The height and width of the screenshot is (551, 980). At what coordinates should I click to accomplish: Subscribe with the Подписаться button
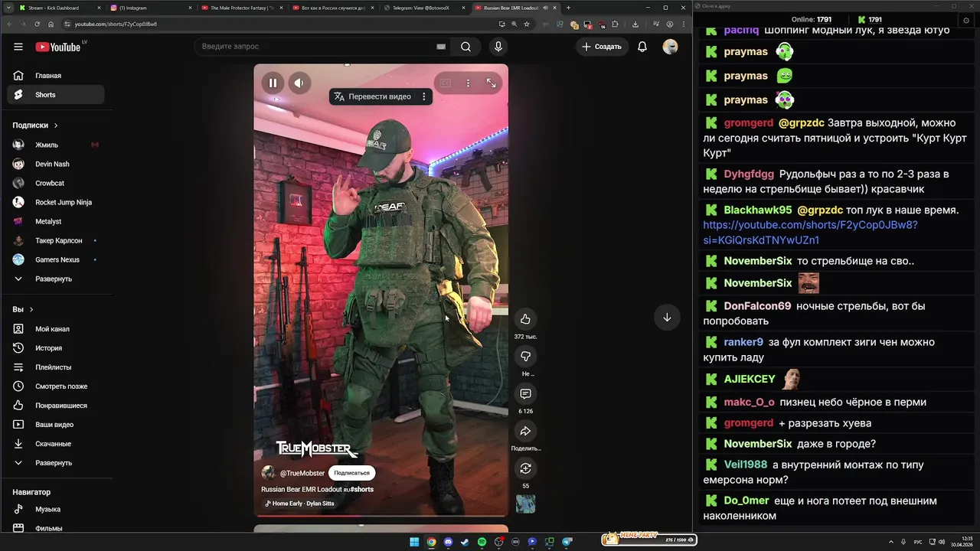[351, 473]
